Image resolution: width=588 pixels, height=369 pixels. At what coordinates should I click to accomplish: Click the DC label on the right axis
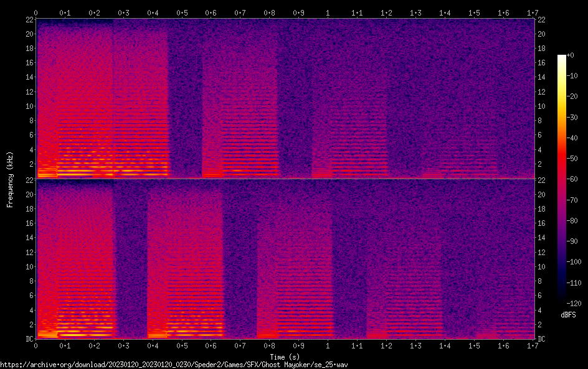(x=542, y=339)
